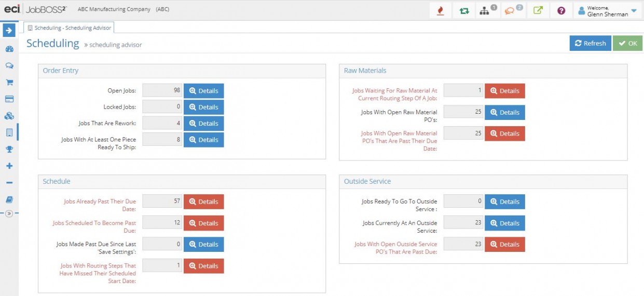This screenshot has width=644, height=296.
Task: Click the minus sidebar icon
Action: pyautogui.click(x=9, y=183)
